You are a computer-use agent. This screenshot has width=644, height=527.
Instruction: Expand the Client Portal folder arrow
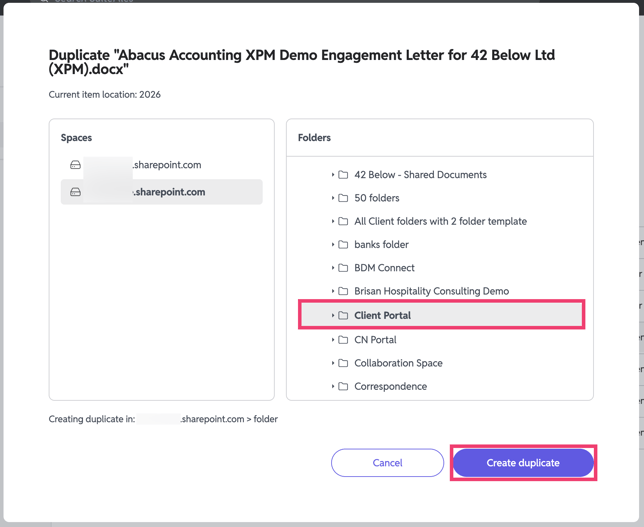[333, 316]
